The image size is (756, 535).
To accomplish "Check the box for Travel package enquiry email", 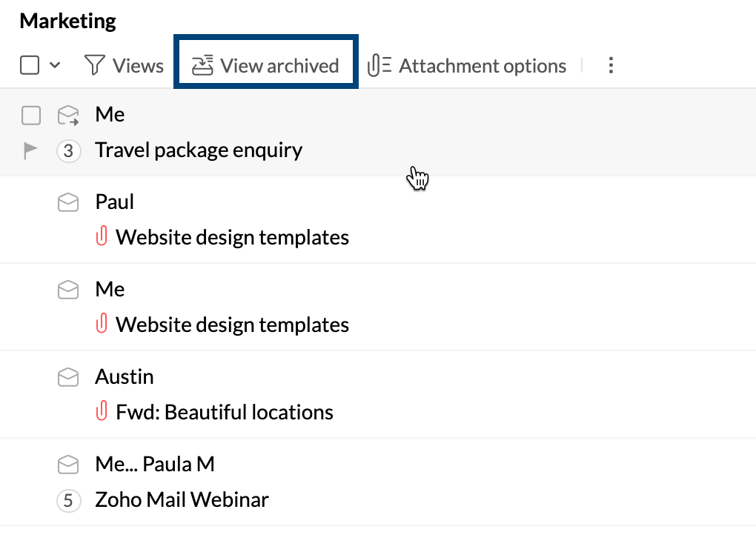I will click(x=31, y=116).
